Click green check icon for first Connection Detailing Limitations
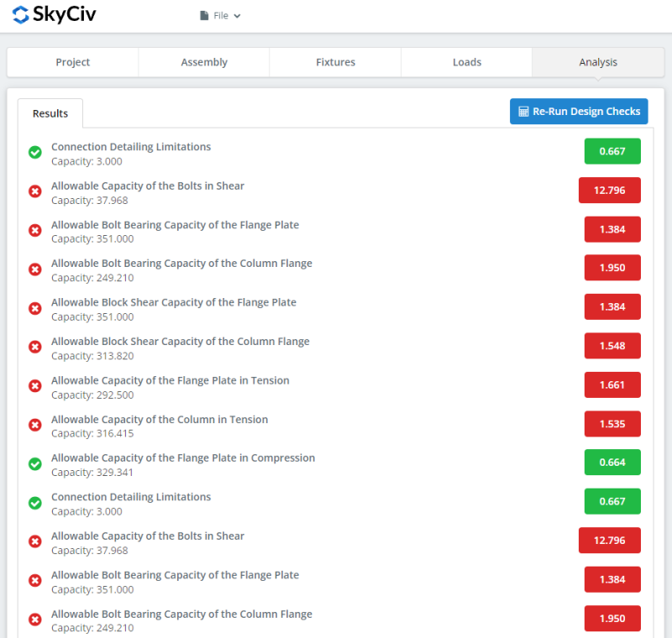Screen dimensions: 672x638 (x=35, y=153)
